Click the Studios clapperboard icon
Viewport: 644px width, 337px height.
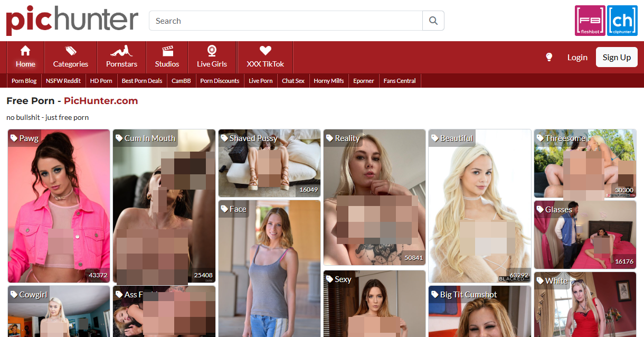(167, 51)
